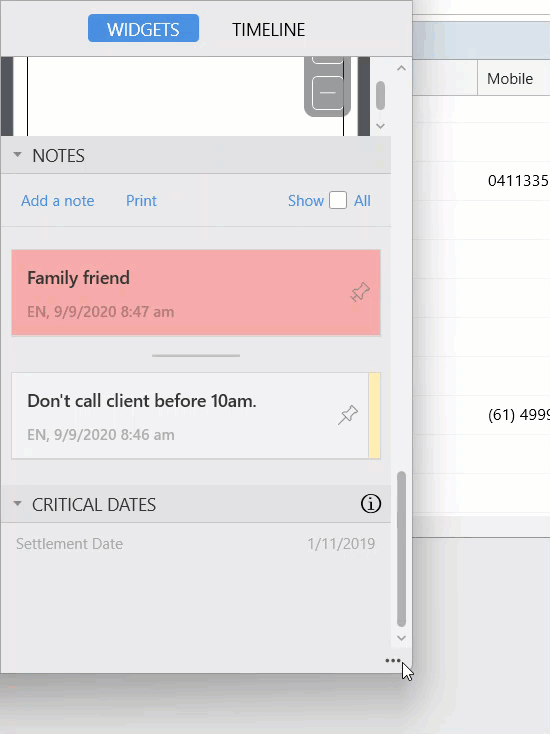Screen dimensions: 550x734
Task: Collapse the CRITICAL DATES section
Action: tap(17, 504)
